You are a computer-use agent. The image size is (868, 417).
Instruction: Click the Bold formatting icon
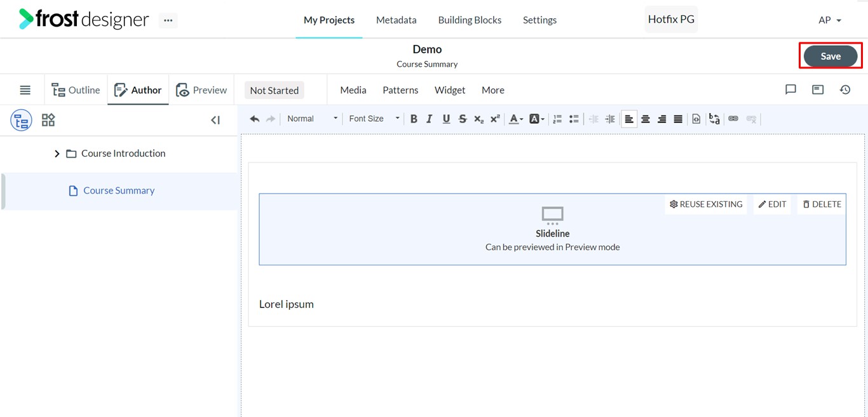tap(414, 119)
